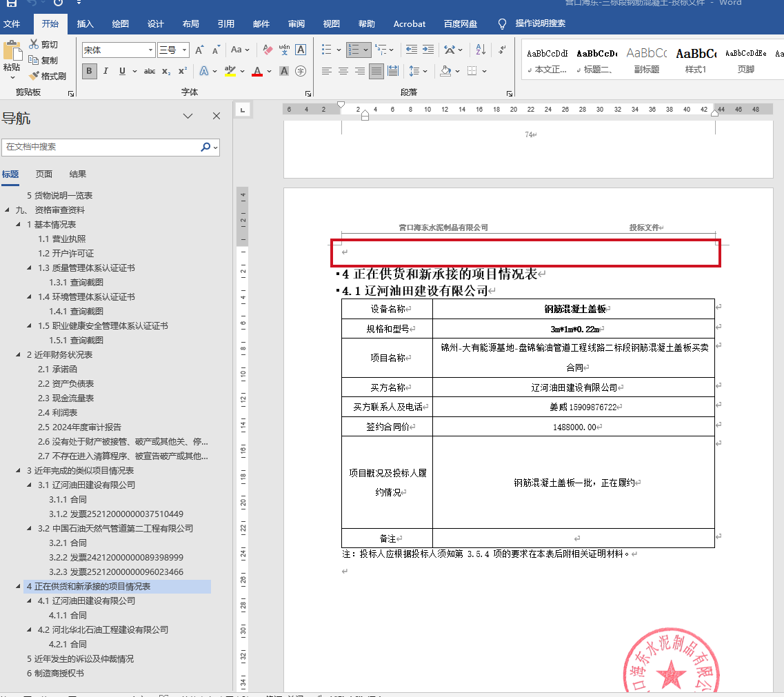Center the paragraph text
This screenshot has height=697, width=784.
click(x=343, y=71)
